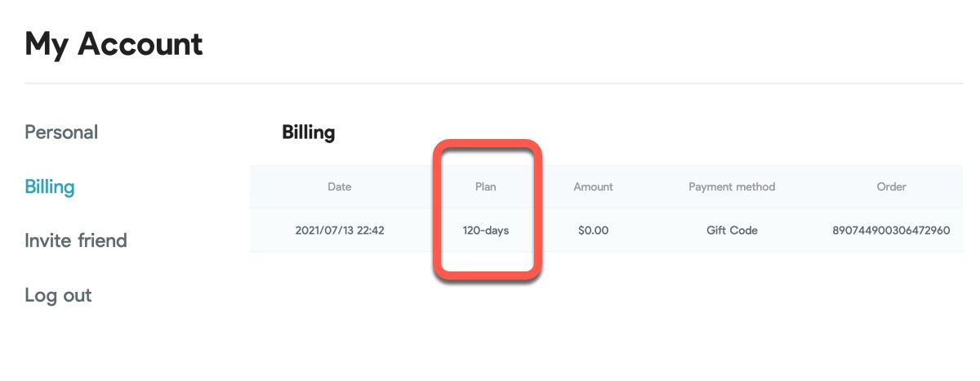Click the bold Billing section heading
The image size is (980, 381).
pyautogui.click(x=308, y=132)
